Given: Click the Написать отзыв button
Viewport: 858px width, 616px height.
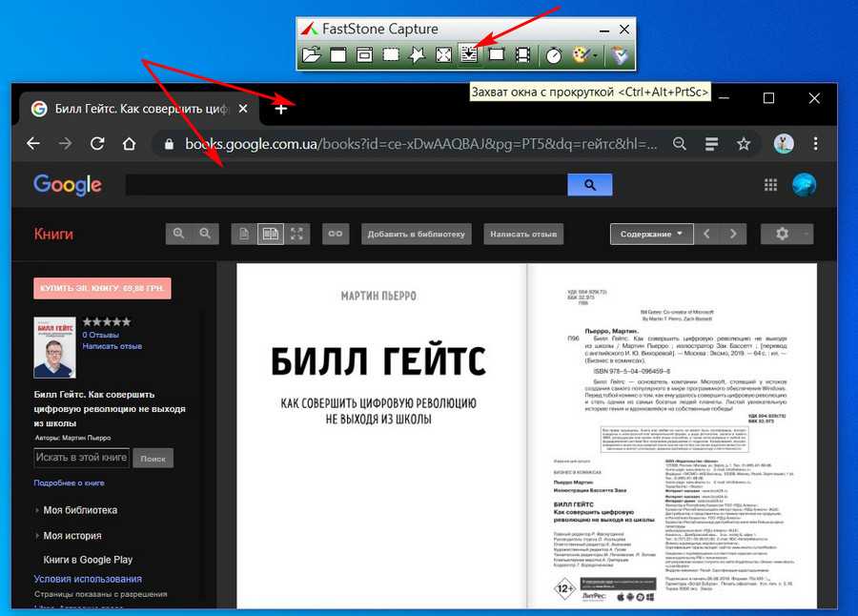Looking at the screenshot, I should pyautogui.click(x=523, y=234).
